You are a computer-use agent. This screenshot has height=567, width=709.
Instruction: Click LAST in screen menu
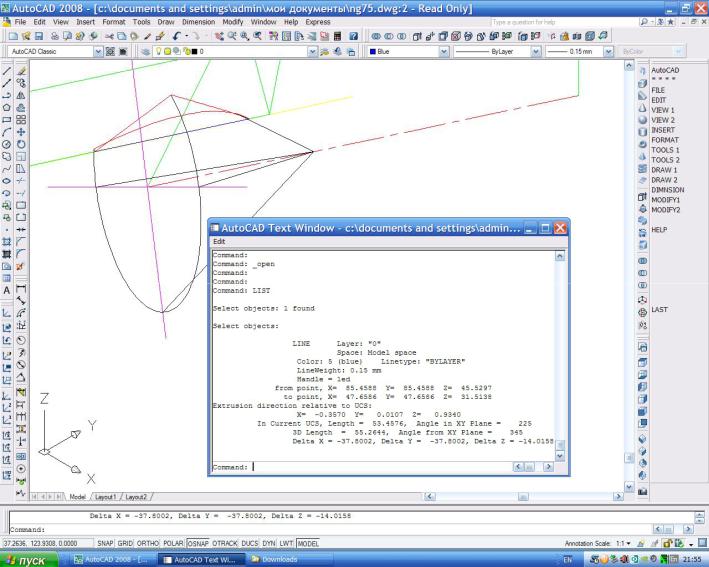click(x=660, y=310)
